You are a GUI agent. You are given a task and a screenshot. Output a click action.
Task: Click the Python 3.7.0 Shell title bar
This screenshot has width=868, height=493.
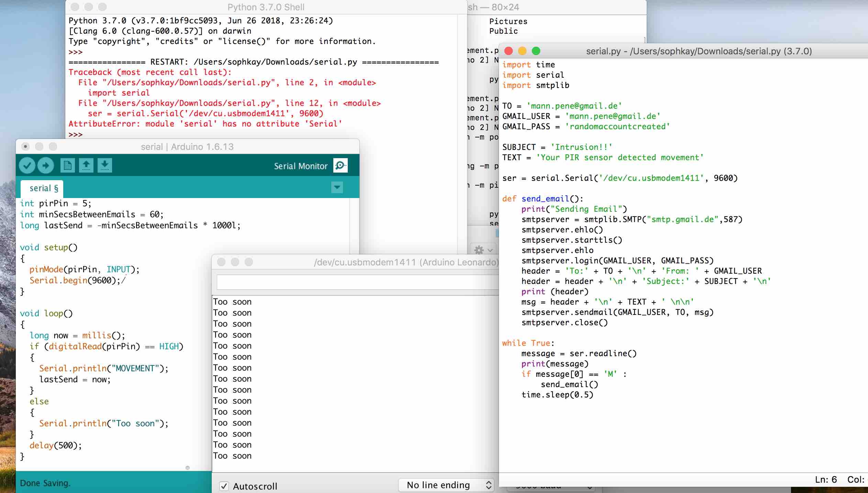click(266, 7)
